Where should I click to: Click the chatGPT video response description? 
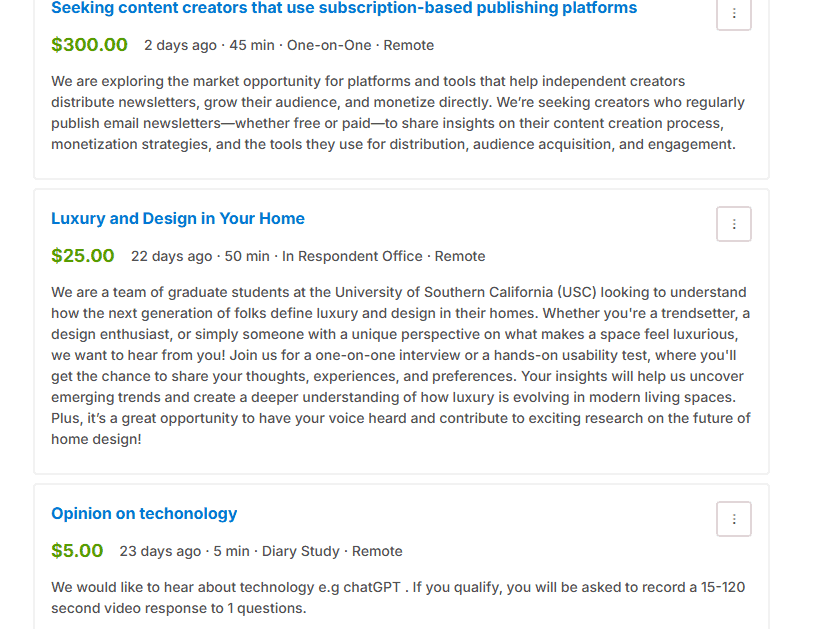tap(398, 597)
